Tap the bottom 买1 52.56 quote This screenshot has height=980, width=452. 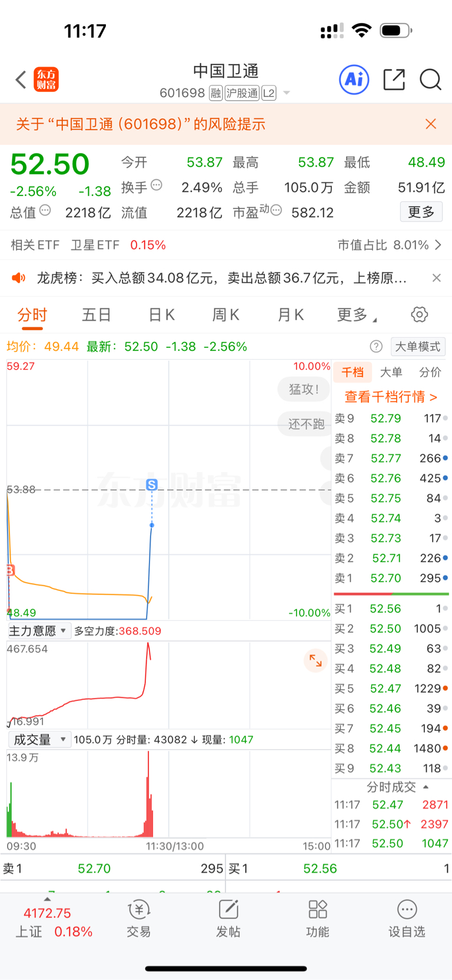click(x=338, y=868)
